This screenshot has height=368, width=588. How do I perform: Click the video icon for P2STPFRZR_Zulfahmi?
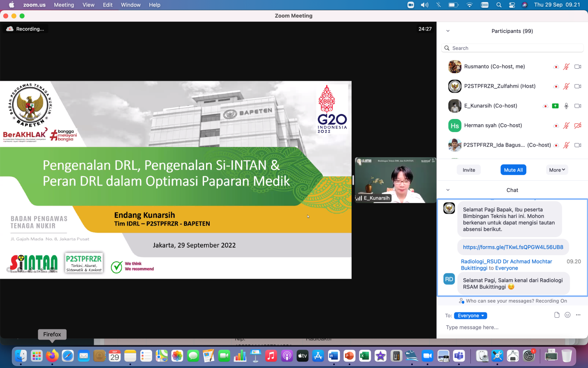(578, 86)
